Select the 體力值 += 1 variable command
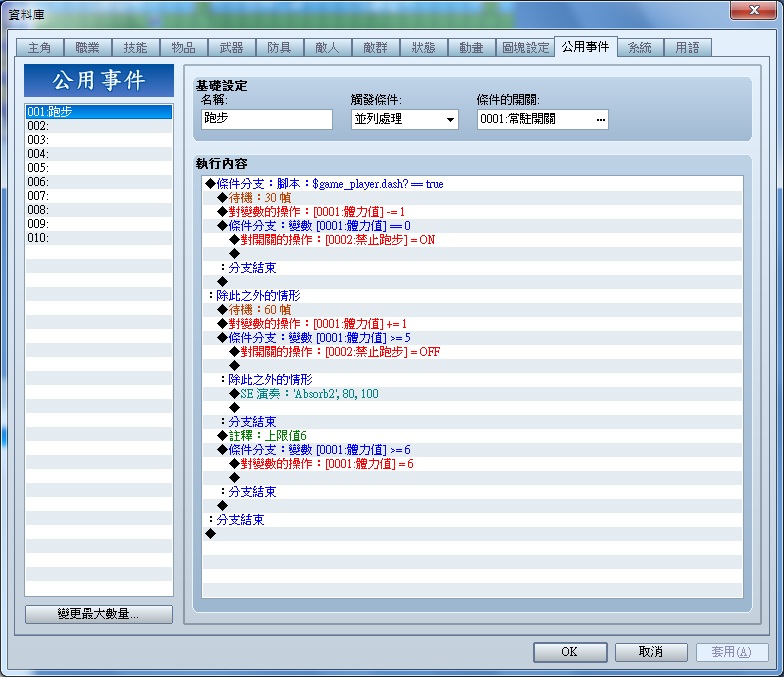 [x=472, y=324]
